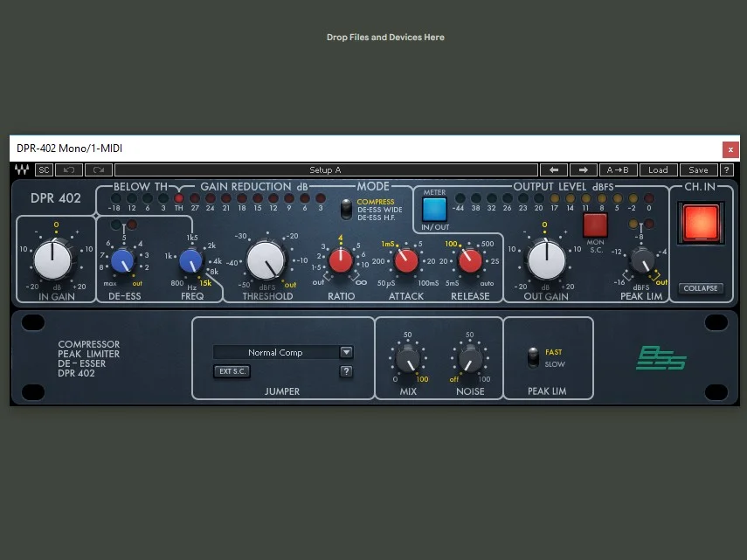Click the blue FREQ knob
Viewport: 747px width, 560px height.
(x=191, y=261)
